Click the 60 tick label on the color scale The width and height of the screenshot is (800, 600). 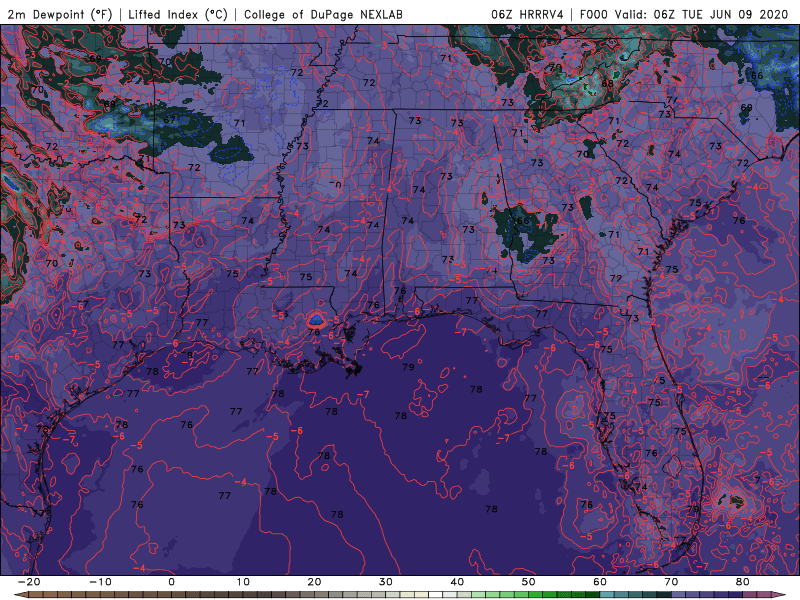(600, 582)
